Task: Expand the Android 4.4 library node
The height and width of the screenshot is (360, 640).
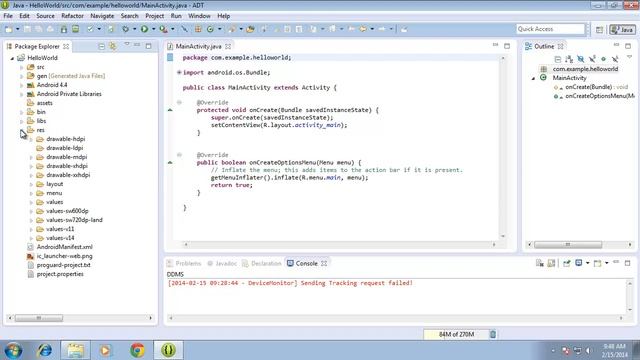Action: pos(22,85)
